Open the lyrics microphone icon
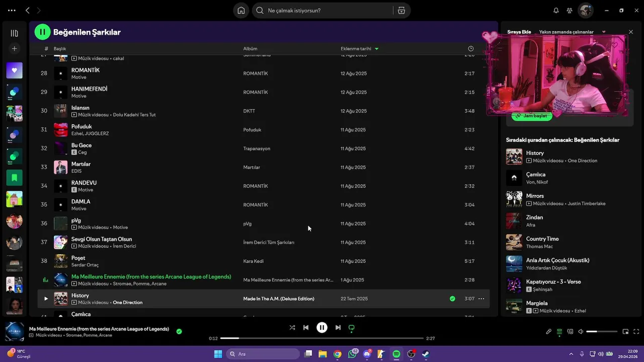Screen dimensions: 644x362 (549, 332)
